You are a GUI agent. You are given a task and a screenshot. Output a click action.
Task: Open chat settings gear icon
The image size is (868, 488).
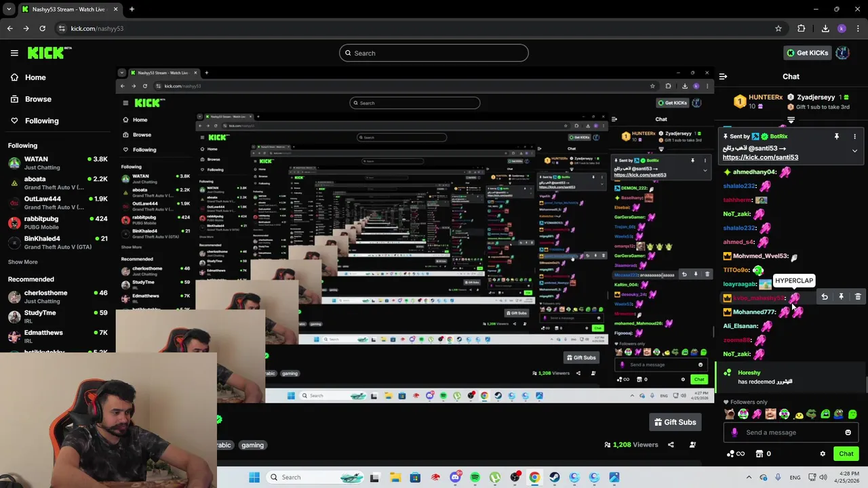(823, 454)
